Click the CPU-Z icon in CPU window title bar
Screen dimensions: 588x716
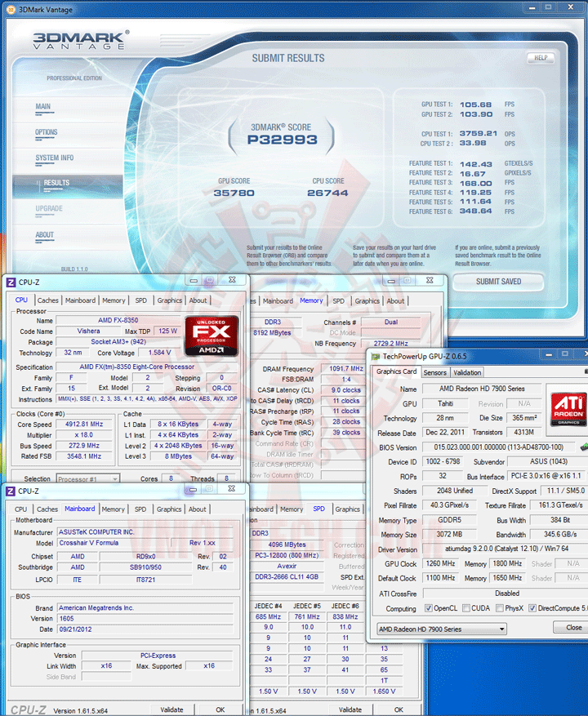[x=11, y=282]
